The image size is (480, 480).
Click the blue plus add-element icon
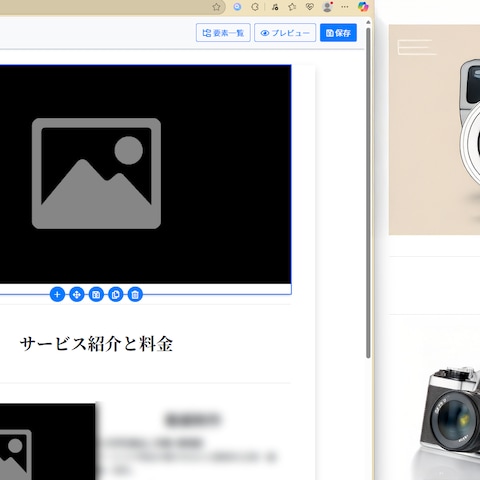point(57,295)
